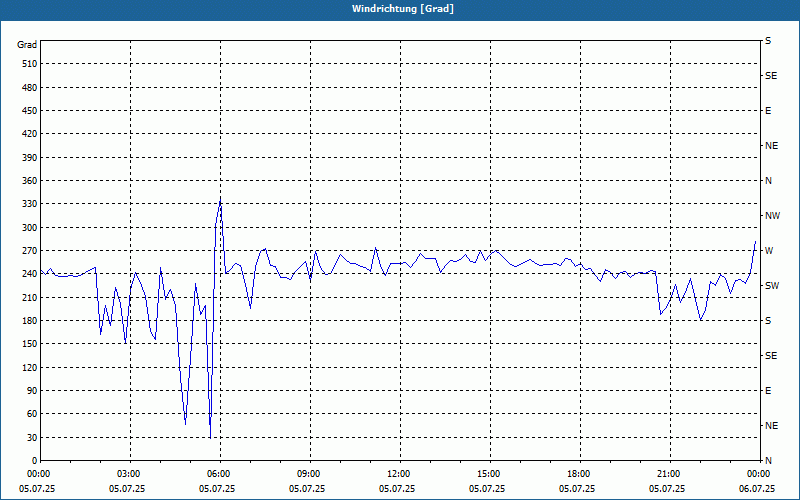Click the 00:00 label above 06.07.25

pos(760,474)
